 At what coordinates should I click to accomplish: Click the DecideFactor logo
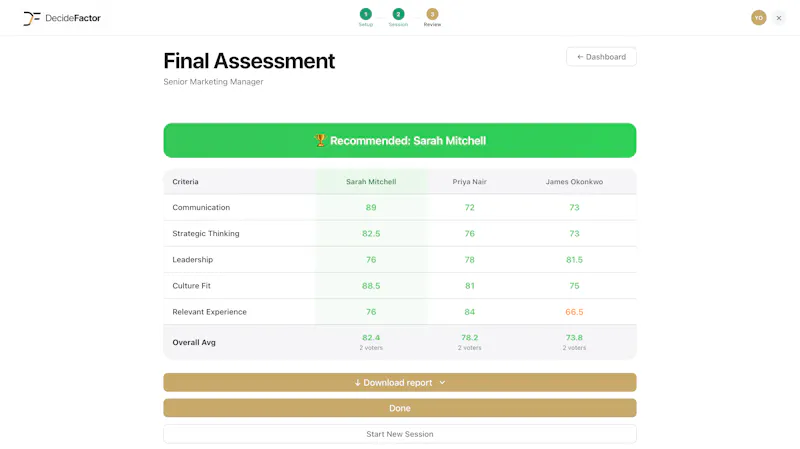coord(62,18)
